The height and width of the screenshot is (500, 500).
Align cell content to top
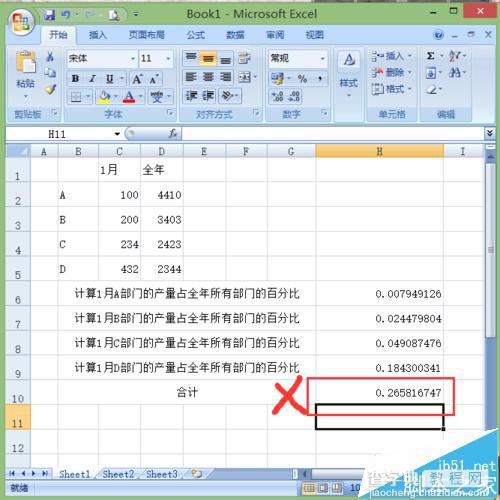[x=191, y=58]
